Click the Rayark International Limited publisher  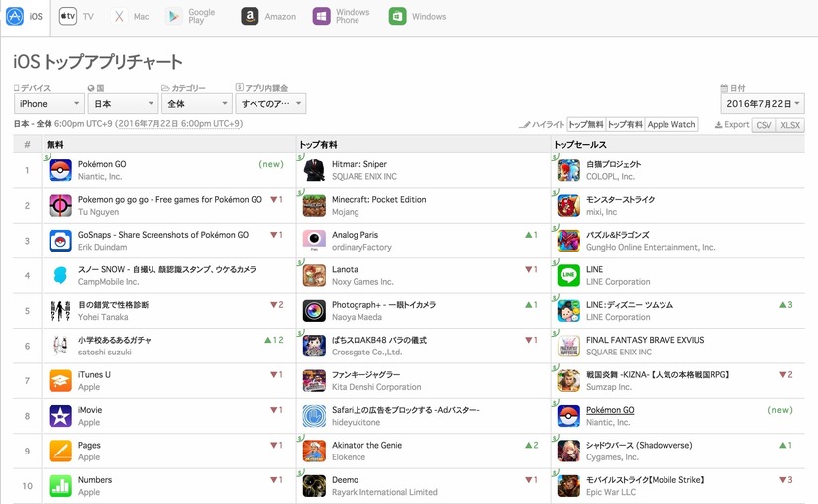point(384,492)
